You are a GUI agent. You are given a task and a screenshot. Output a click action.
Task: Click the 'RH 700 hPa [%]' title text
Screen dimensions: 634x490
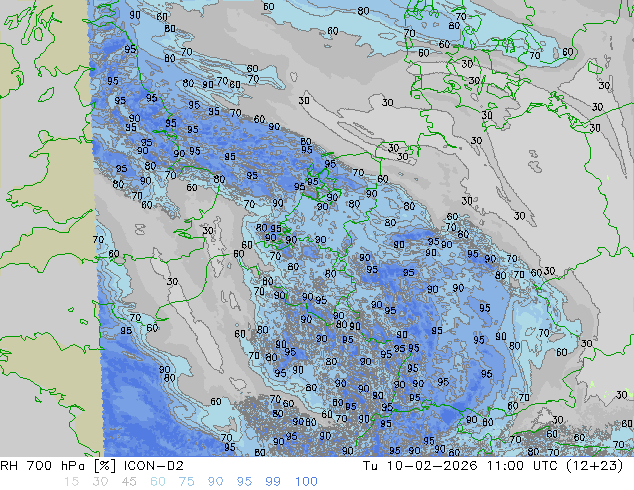[x=59, y=466]
